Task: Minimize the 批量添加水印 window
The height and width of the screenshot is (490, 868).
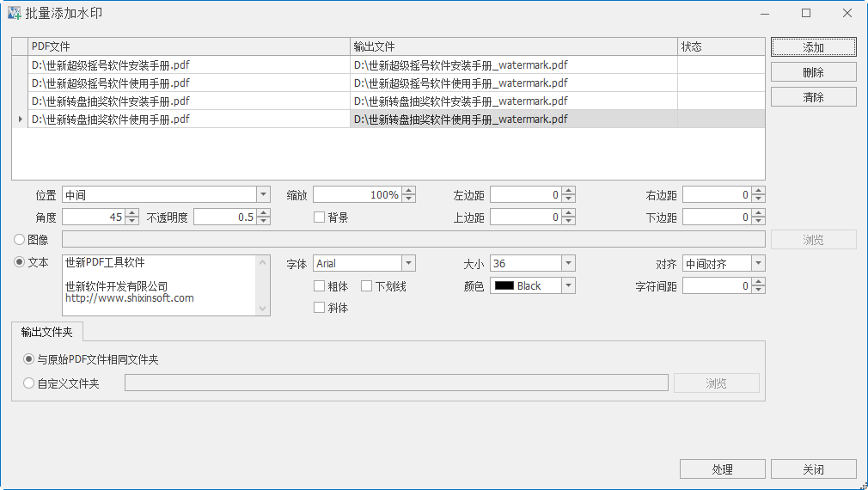Action: [765, 13]
